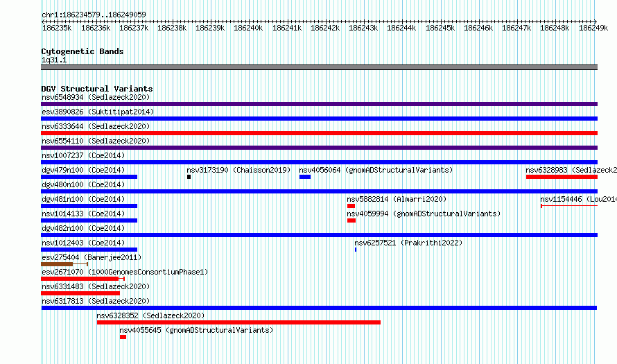
Task: Click the blue nsv4056064 variant bar
Action: [x=305, y=177]
